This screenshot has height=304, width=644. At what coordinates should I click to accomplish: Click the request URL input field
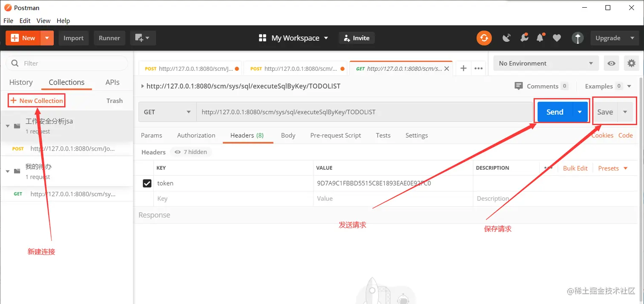tap(364, 112)
